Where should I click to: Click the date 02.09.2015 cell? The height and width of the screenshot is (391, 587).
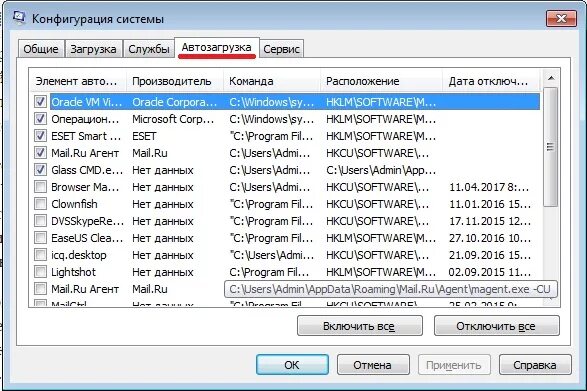click(x=490, y=272)
